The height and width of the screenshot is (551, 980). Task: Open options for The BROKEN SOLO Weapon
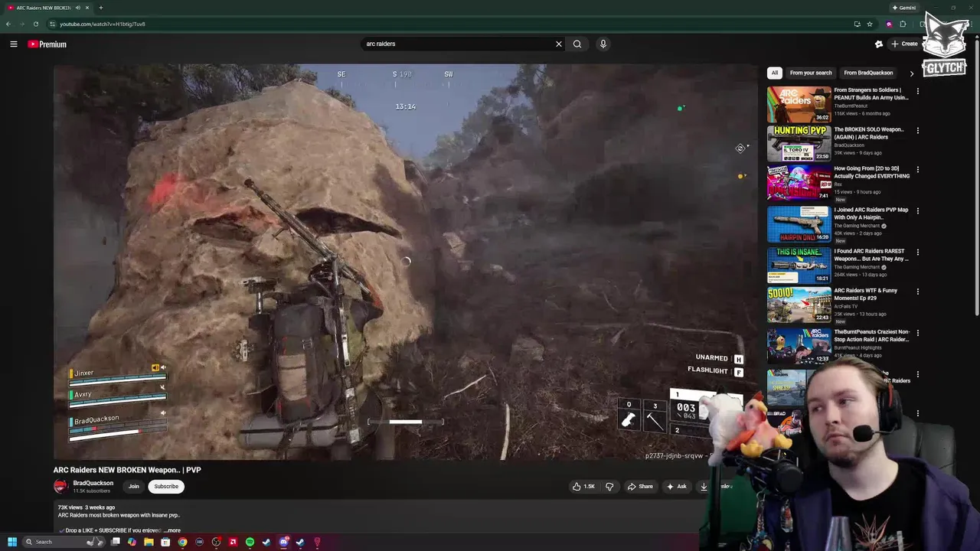click(918, 130)
